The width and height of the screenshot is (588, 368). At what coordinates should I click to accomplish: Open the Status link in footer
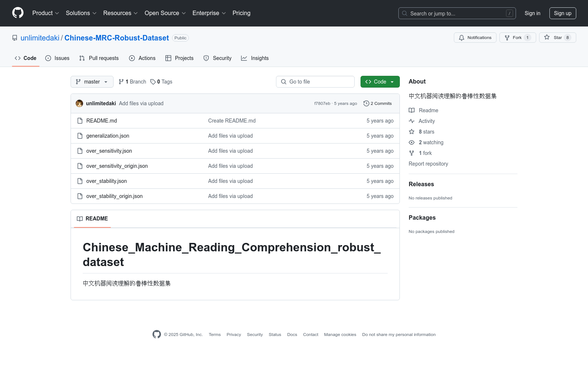[275, 335]
